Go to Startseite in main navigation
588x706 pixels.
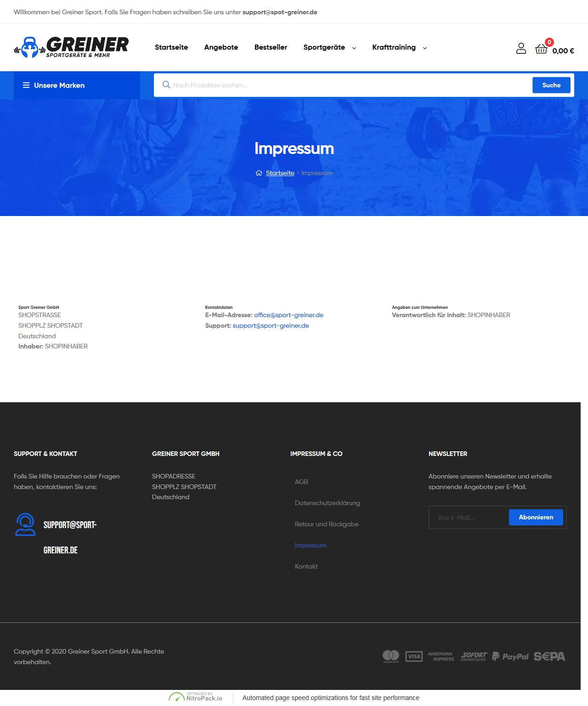[x=171, y=47]
